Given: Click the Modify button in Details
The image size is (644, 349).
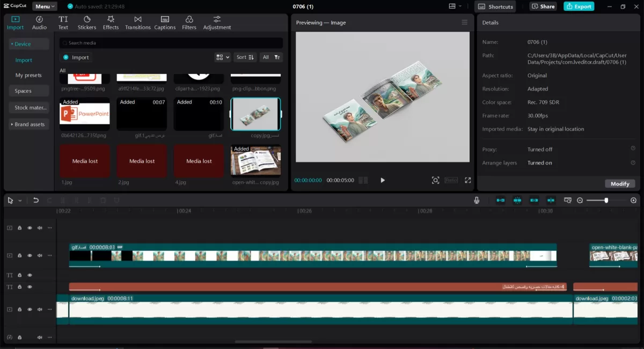Looking at the screenshot, I should [620, 183].
